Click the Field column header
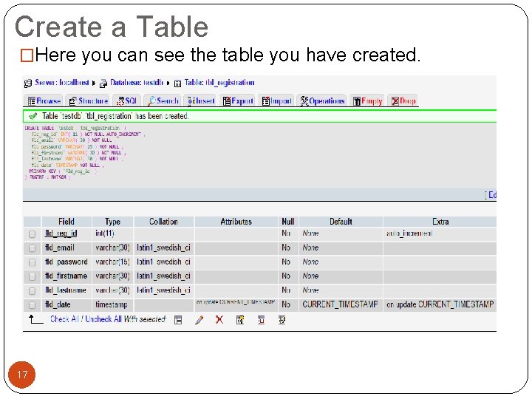The image size is (532, 399). point(66,222)
